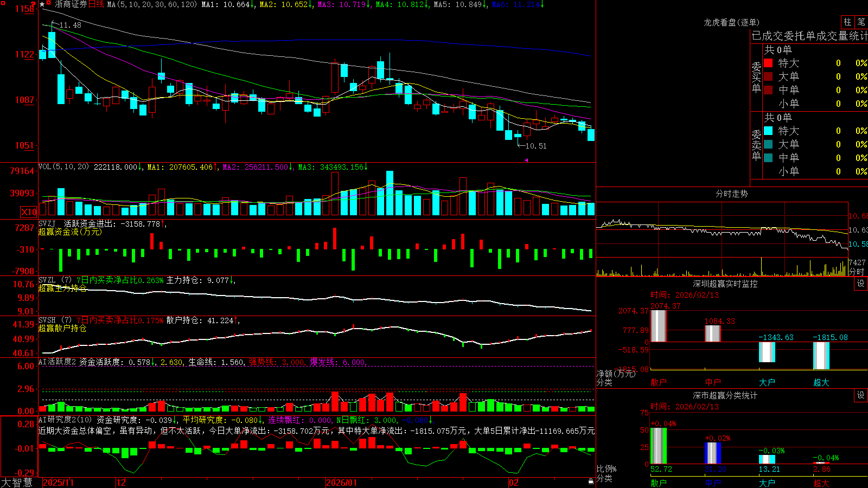This screenshot has width=868, height=488.
Task: Click the teal 中单 sell-order swatch
Action: (768, 158)
